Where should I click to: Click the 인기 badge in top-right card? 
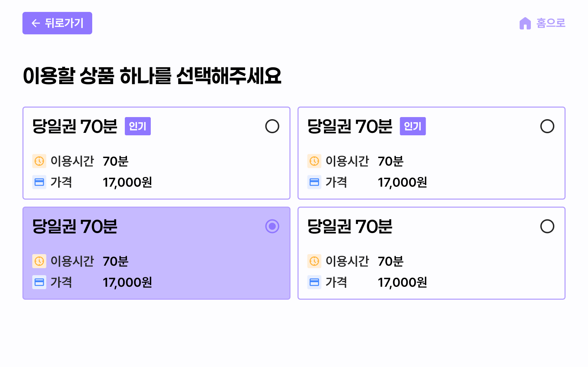click(x=413, y=126)
